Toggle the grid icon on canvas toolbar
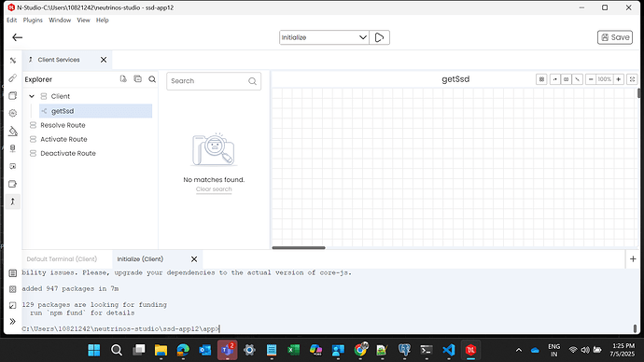This screenshot has height=362, width=644. [541, 79]
